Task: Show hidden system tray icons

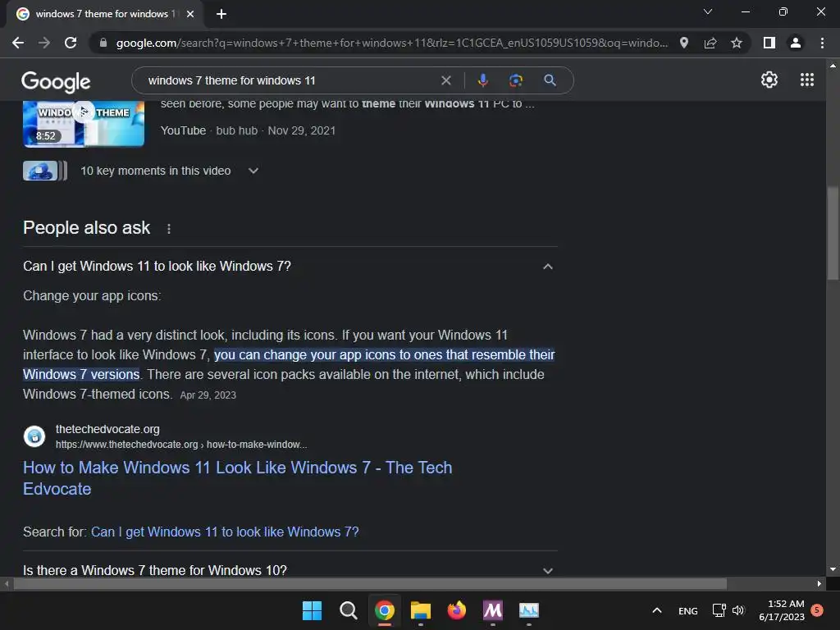Action: 657,610
